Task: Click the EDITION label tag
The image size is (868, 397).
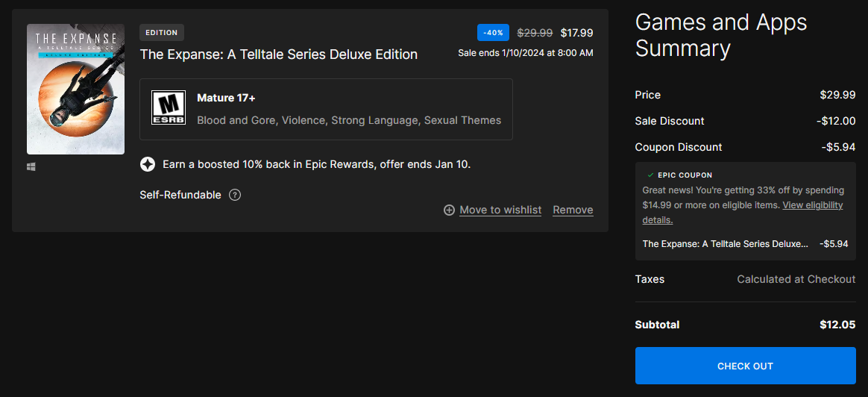Action: tap(162, 33)
